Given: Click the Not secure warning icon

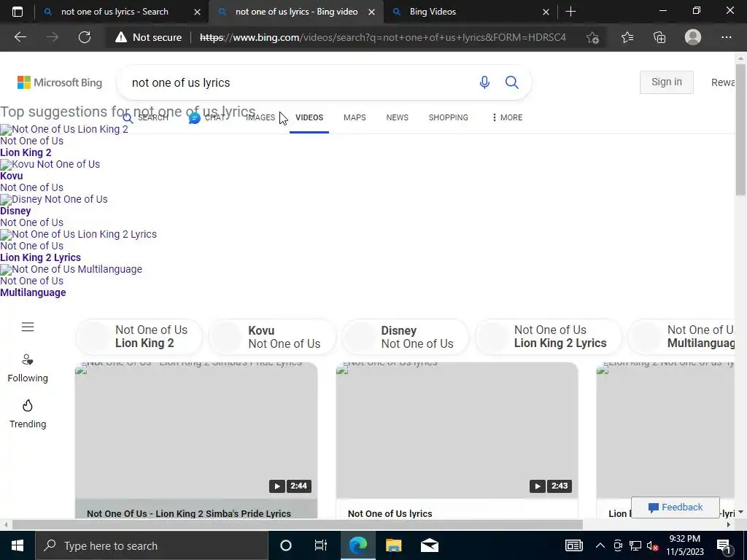Looking at the screenshot, I should point(121,37).
